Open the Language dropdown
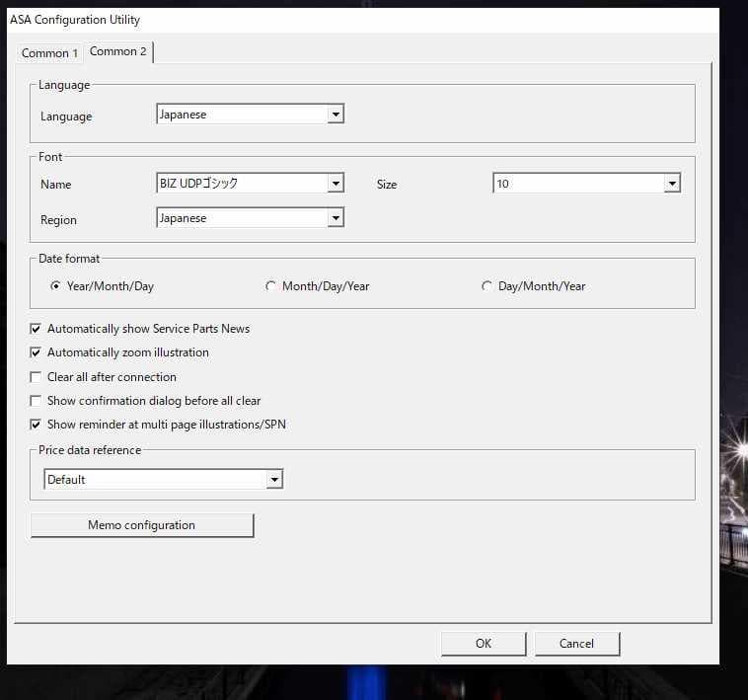The height and width of the screenshot is (700, 748). point(336,115)
